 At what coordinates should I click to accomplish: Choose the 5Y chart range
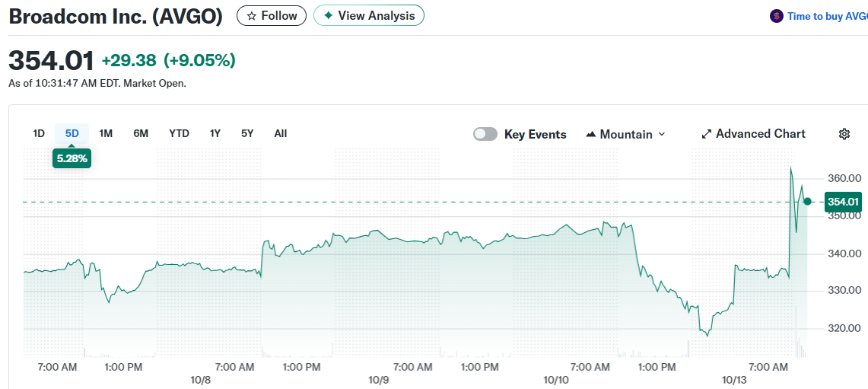247,133
